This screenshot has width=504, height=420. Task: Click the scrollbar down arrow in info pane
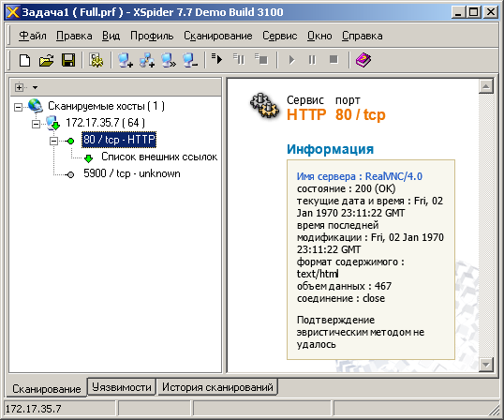click(485, 365)
